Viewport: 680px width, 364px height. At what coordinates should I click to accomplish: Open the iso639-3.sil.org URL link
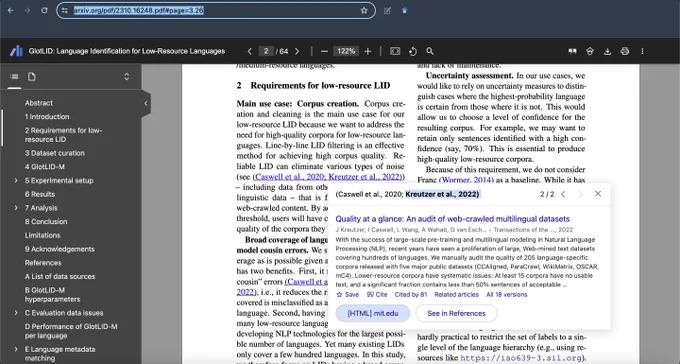pos(521,358)
